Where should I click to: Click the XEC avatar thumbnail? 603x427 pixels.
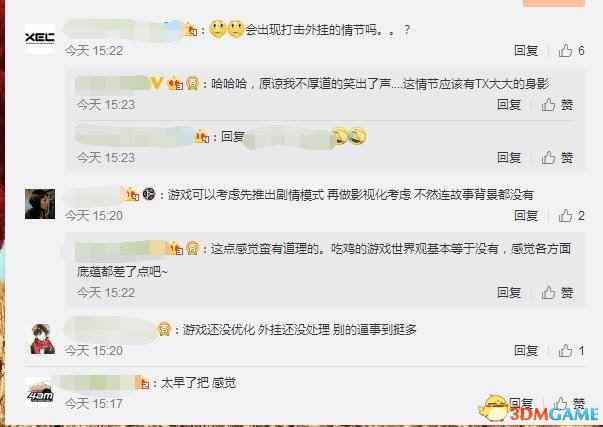coord(40,38)
